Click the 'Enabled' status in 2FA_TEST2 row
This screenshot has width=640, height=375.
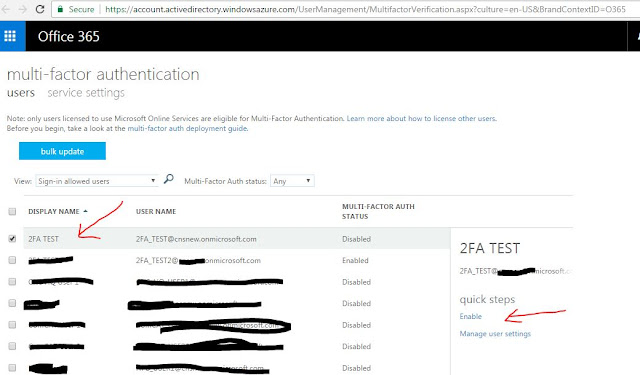(355, 260)
